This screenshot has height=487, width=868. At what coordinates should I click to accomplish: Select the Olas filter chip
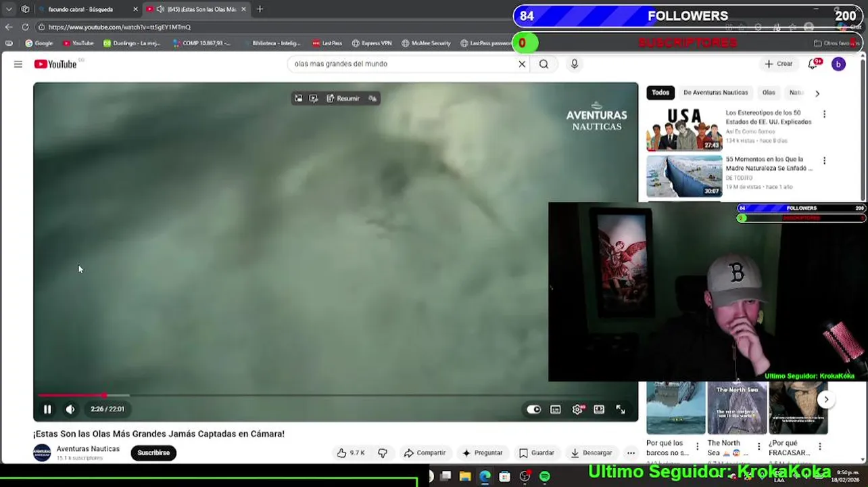click(x=769, y=93)
